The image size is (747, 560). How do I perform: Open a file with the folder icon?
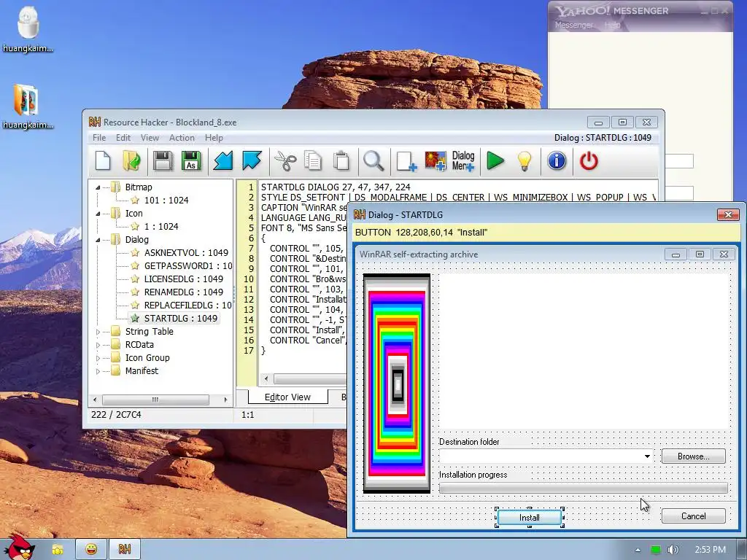coord(131,160)
